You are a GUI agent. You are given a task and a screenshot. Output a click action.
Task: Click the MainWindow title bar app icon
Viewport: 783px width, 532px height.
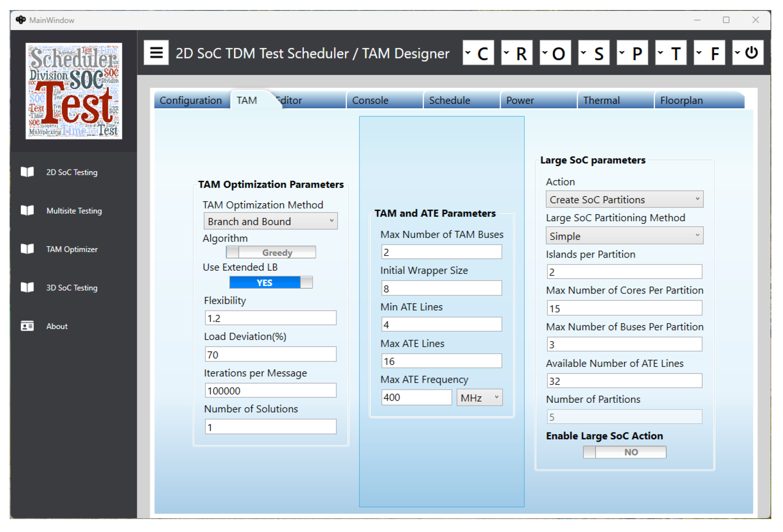(21, 20)
